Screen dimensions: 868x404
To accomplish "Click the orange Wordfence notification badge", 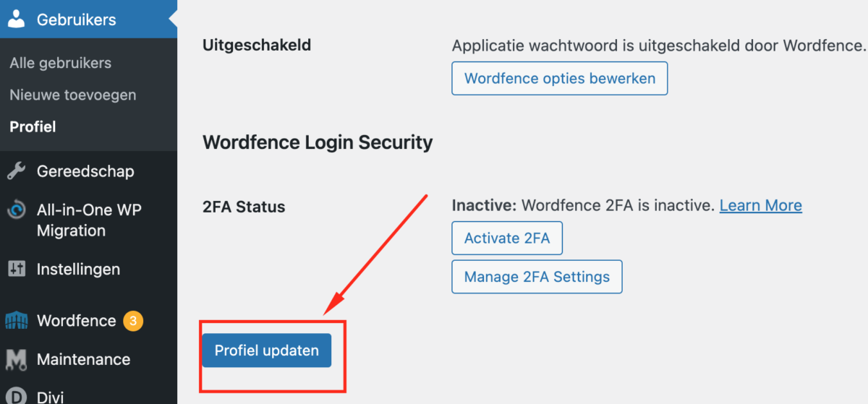I will (x=132, y=320).
